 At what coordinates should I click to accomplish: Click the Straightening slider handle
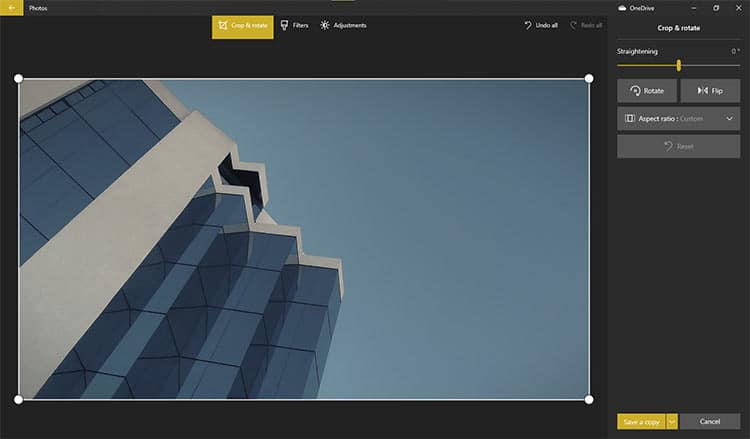[678, 66]
